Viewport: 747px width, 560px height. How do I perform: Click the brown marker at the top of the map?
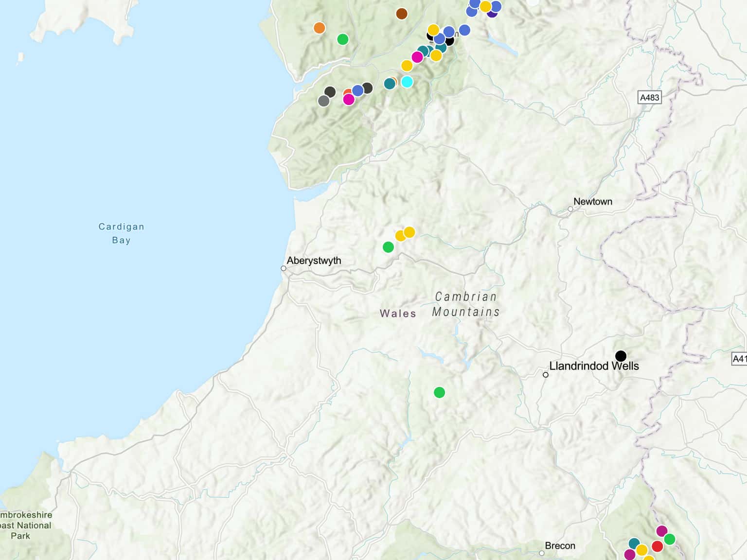tap(401, 14)
